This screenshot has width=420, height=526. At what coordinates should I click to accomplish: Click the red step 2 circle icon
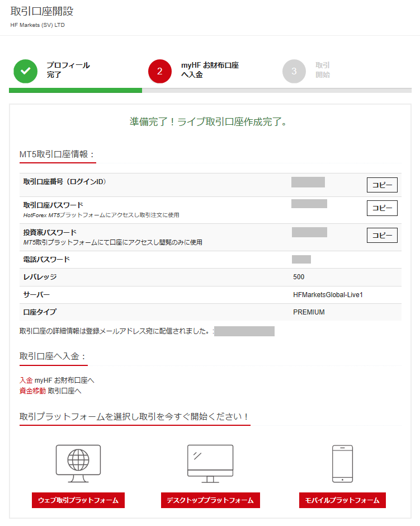tap(160, 71)
